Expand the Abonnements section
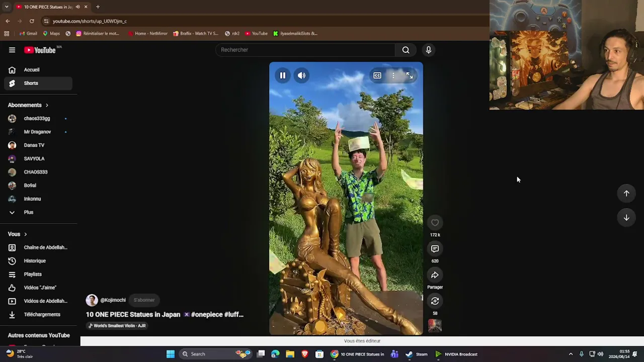The height and width of the screenshot is (362, 644). 28,105
